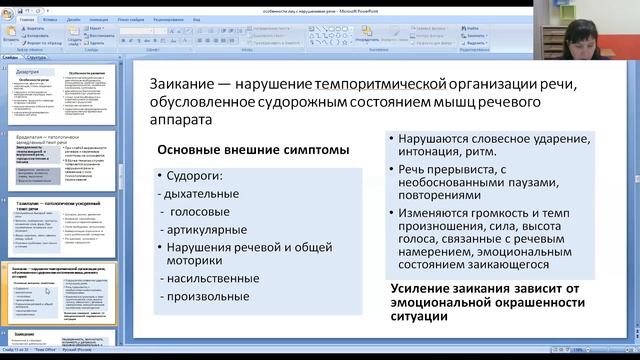Switch to Показ слайдов ribbon tab

point(131,20)
